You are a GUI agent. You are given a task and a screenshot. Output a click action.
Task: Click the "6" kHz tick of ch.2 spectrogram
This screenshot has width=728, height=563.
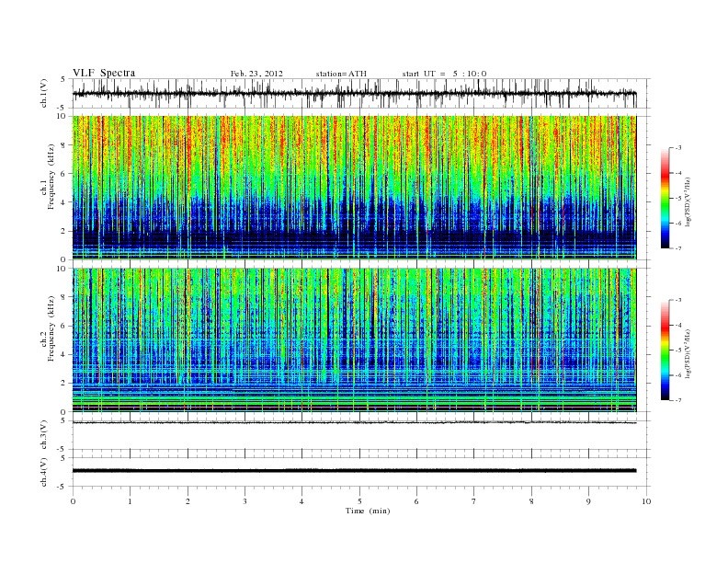click(63, 326)
